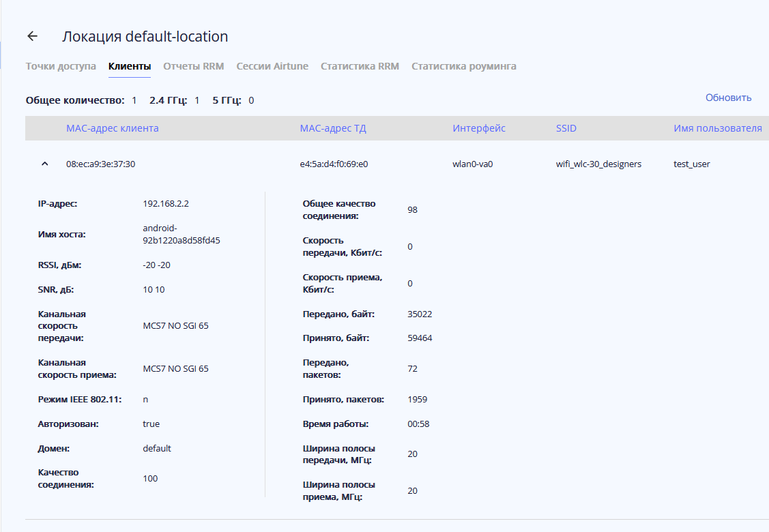Click SSID wifi_wlc-30_designers cell
This screenshot has width=769, height=532.
click(598, 164)
